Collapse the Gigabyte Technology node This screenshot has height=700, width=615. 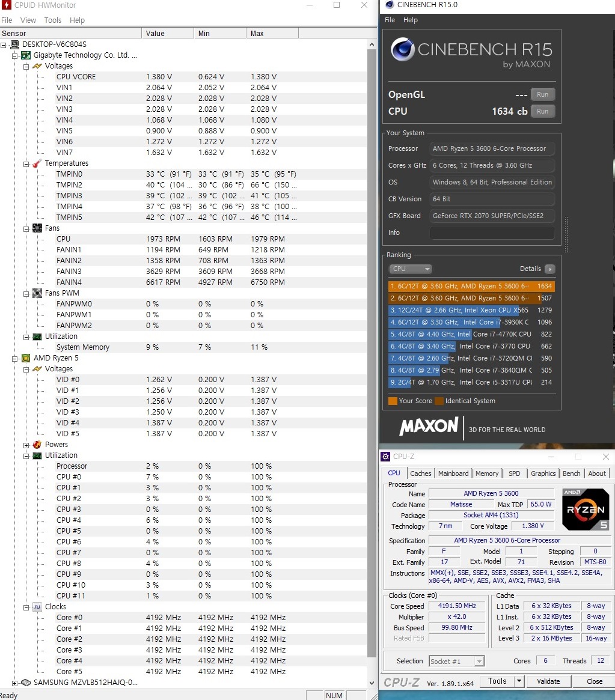tap(15, 56)
